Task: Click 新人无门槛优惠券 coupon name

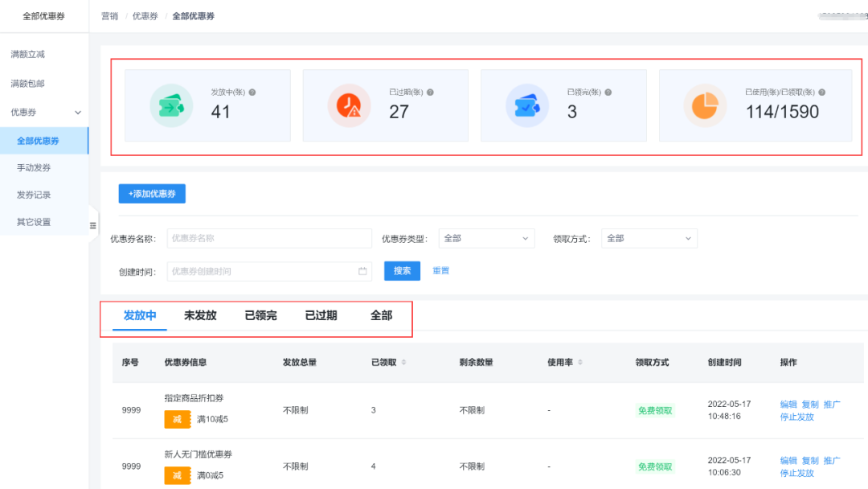Action: click(x=199, y=454)
